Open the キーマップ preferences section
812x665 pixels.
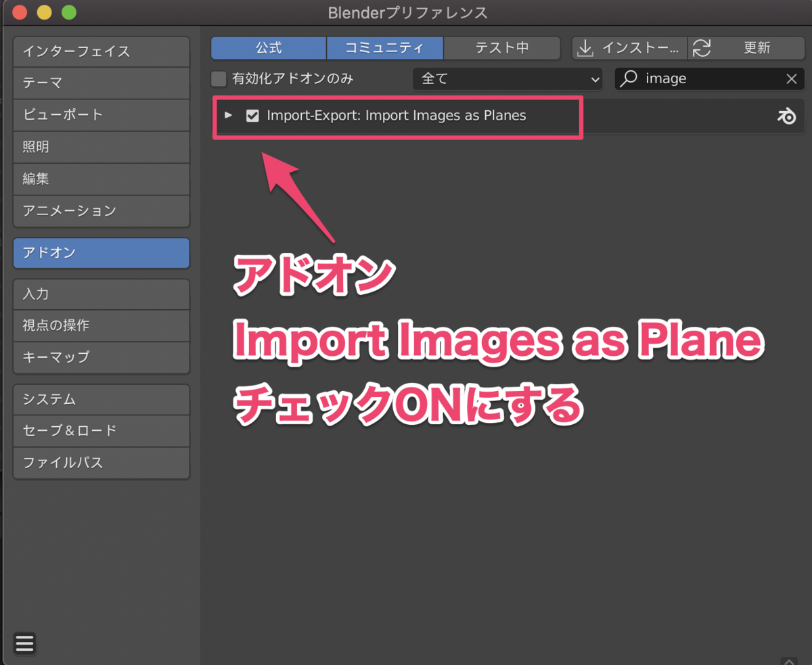(101, 357)
